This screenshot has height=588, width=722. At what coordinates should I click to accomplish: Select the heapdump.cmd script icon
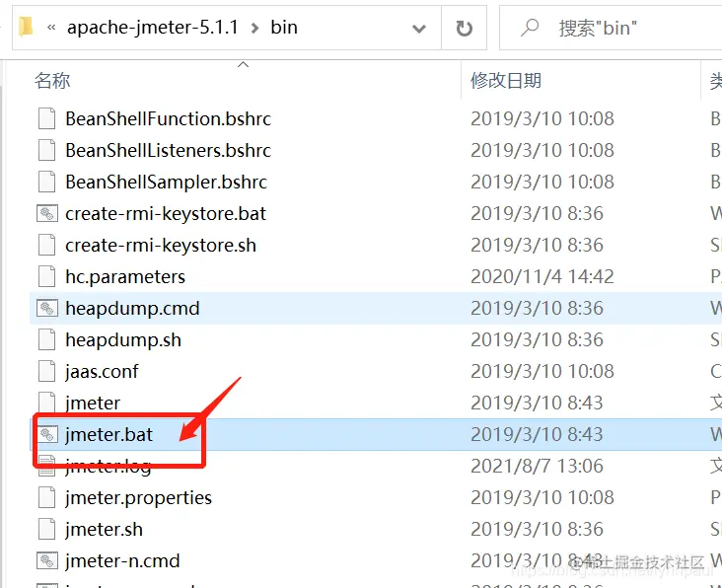click(47, 308)
